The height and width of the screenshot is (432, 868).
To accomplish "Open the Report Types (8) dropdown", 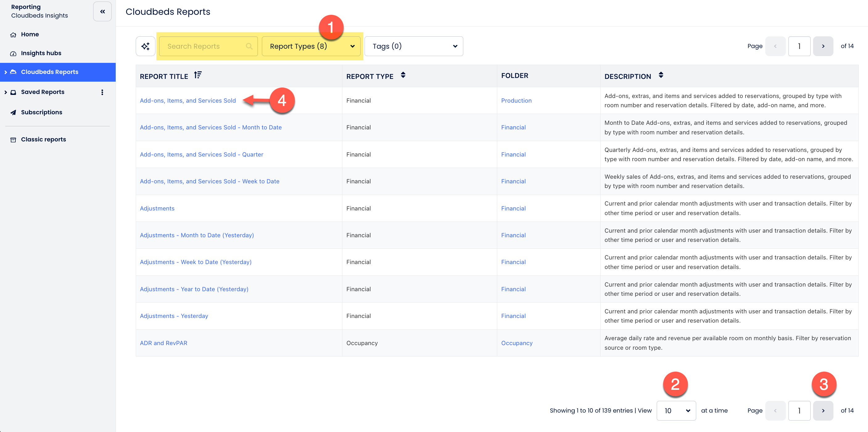I will [x=311, y=46].
